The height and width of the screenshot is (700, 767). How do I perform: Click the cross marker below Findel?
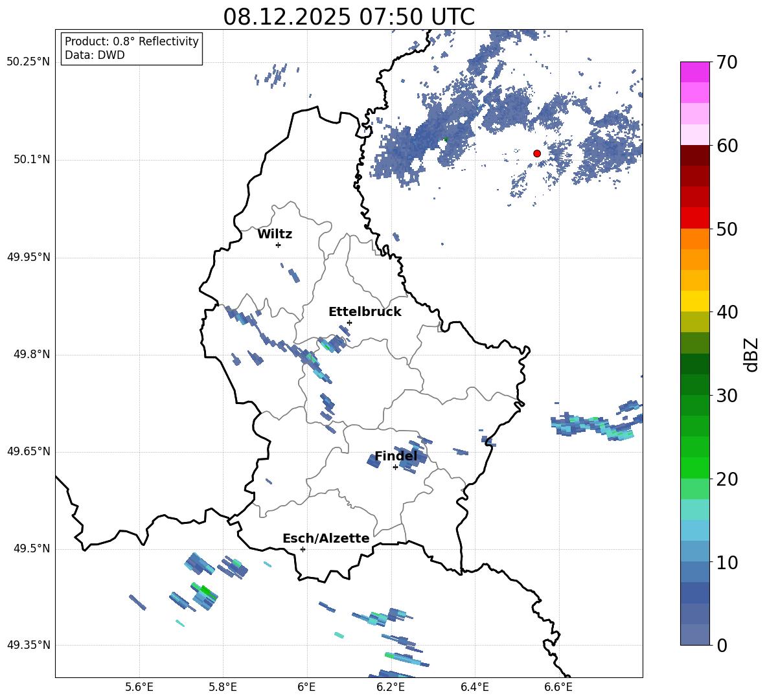coord(395,468)
